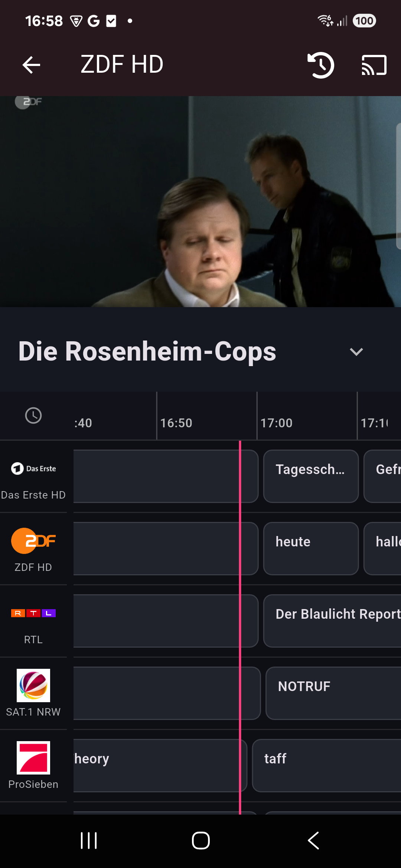Select the RTL channel logo
This screenshot has height=868, width=401.
point(33,613)
